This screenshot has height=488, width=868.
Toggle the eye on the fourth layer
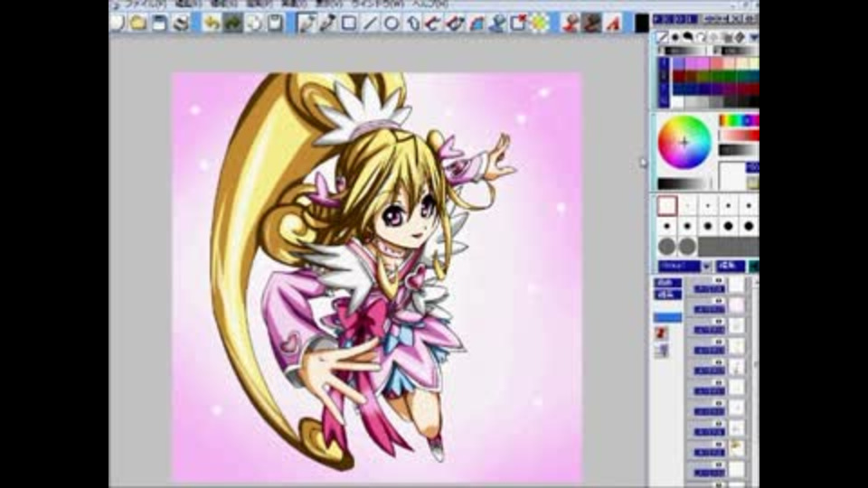click(719, 342)
